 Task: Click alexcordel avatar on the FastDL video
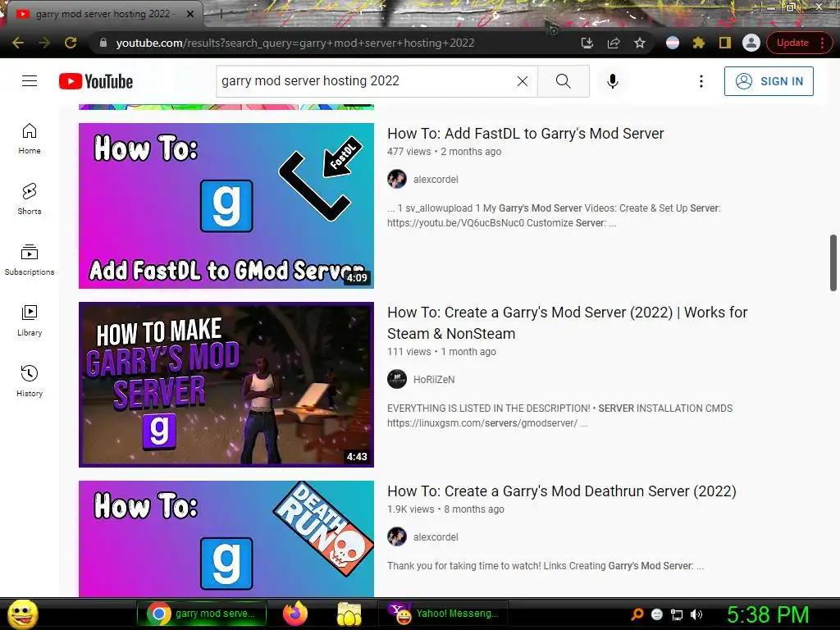click(x=397, y=179)
